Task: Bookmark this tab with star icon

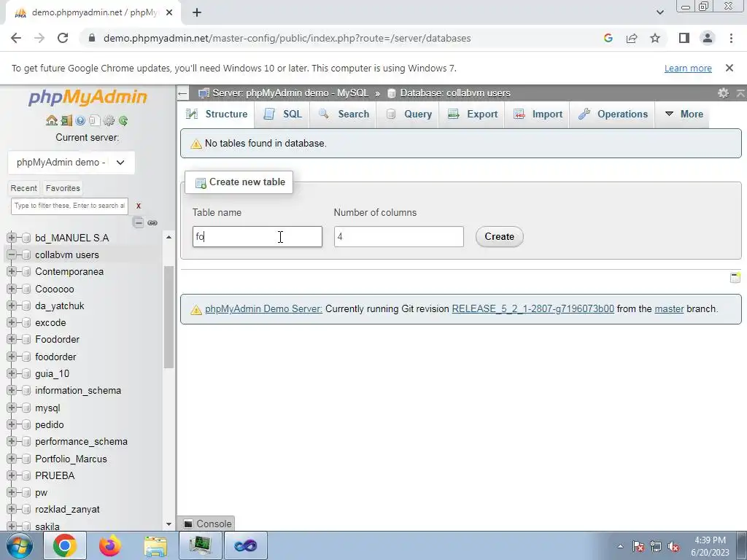Action: pyautogui.click(x=655, y=38)
